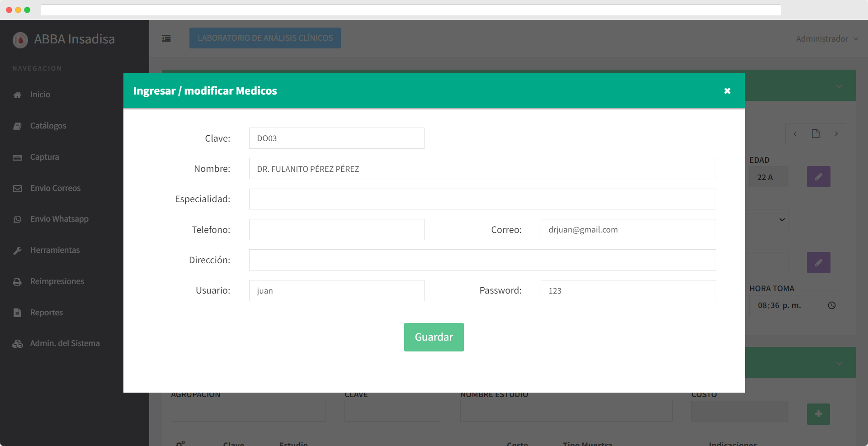Click the cubes icon for Admin. del Sistema
This screenshot has width=868, height=446.
pos(18,344)
